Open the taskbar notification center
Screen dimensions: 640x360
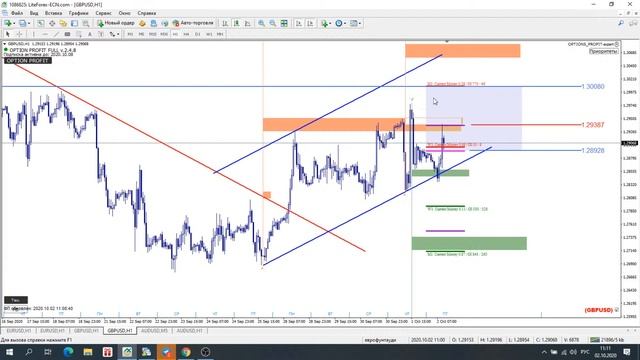[x=627, y=352]
